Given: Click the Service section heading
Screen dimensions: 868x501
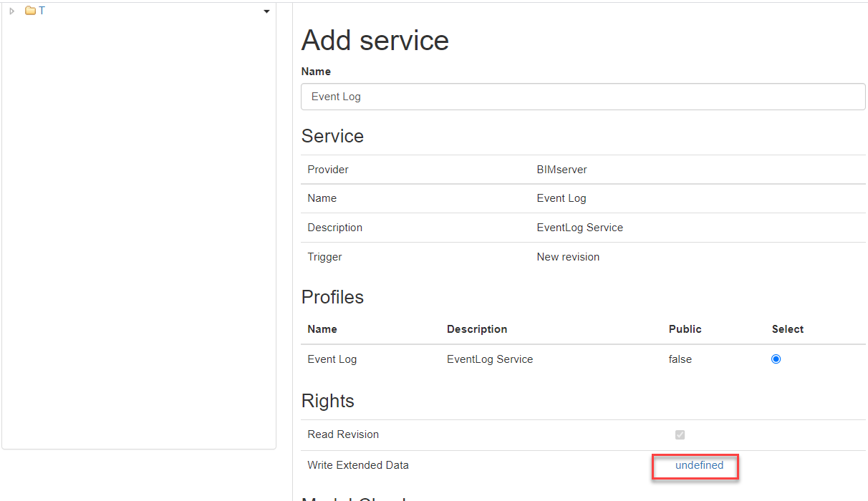Looking at the screenshot, I should [332, 136].
